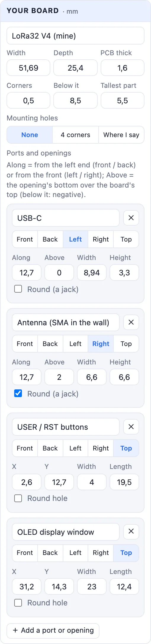This screenshot has width=151, height=644.
Task: Change the USB-C opening Height value
Action: coord(124,273)
